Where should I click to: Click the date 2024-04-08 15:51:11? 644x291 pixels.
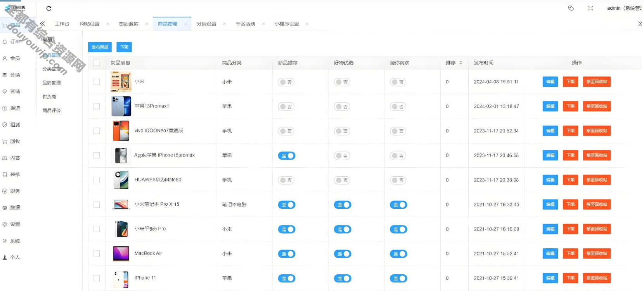496,82
